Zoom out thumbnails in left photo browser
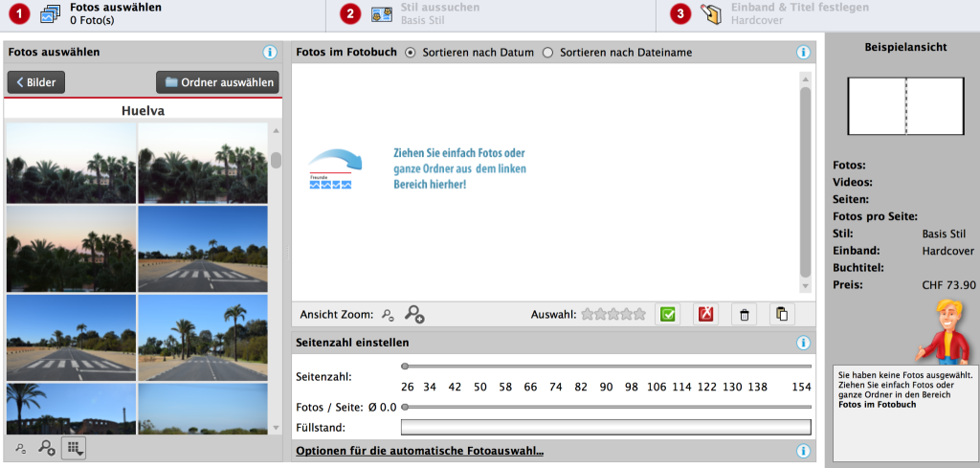Viewport: 980px width, 468px height. pos(21,448)
